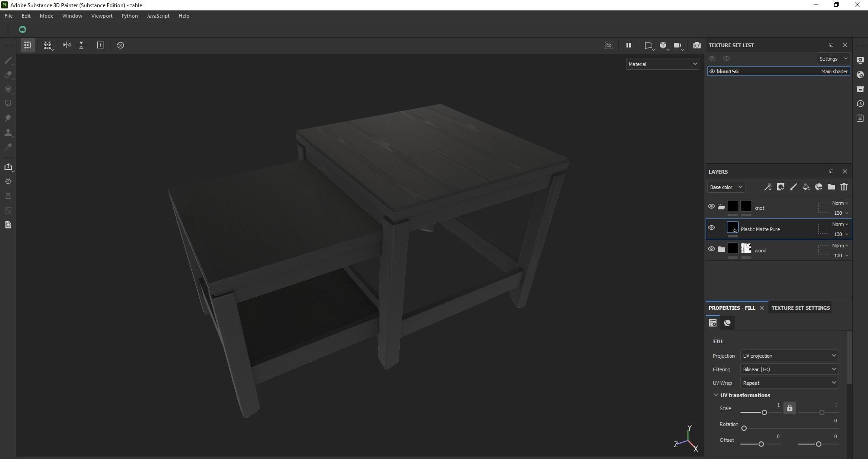Viewport: 868px width, 459px height.
Task: Click the Substance share icon in left toolbar
Action: 8,181
